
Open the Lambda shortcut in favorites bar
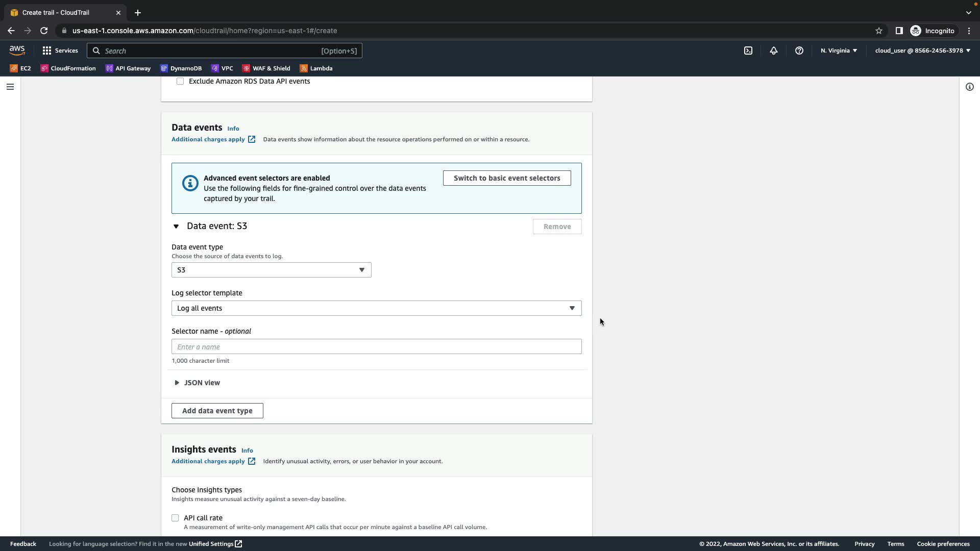tap(316, 68)
